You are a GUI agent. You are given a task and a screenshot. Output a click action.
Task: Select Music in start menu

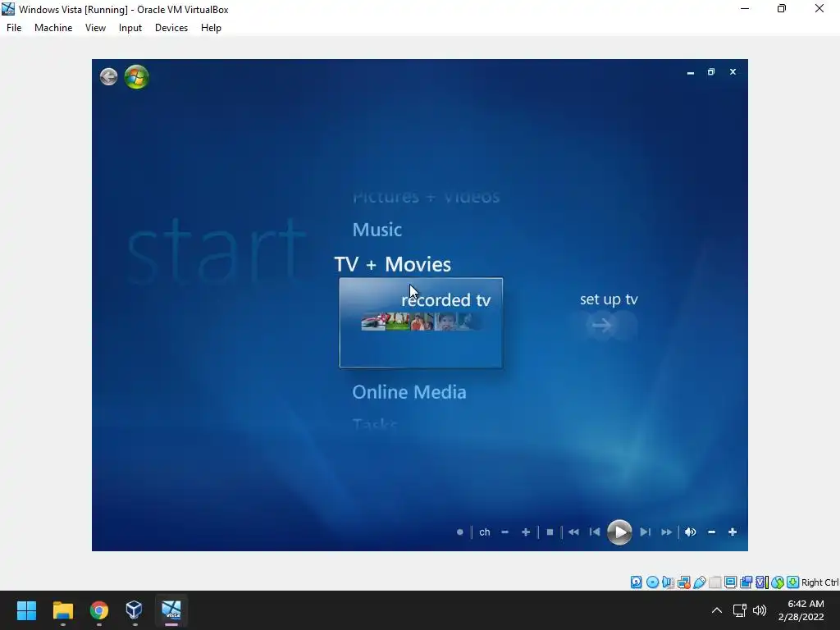point(377,230)
